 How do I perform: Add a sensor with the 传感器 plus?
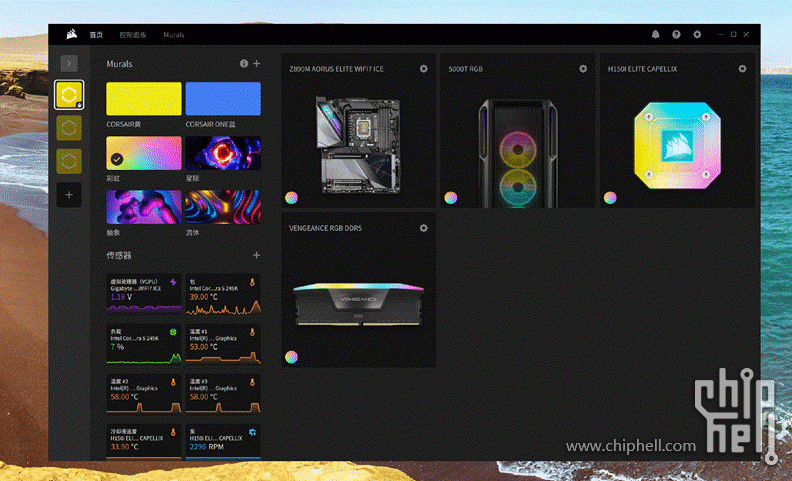[x=257, y=255]
